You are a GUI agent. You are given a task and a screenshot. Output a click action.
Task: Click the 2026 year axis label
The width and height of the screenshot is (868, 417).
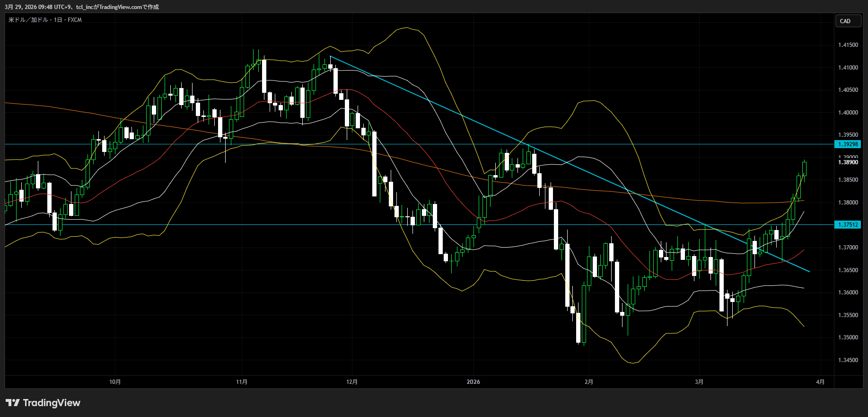point(473,382)
